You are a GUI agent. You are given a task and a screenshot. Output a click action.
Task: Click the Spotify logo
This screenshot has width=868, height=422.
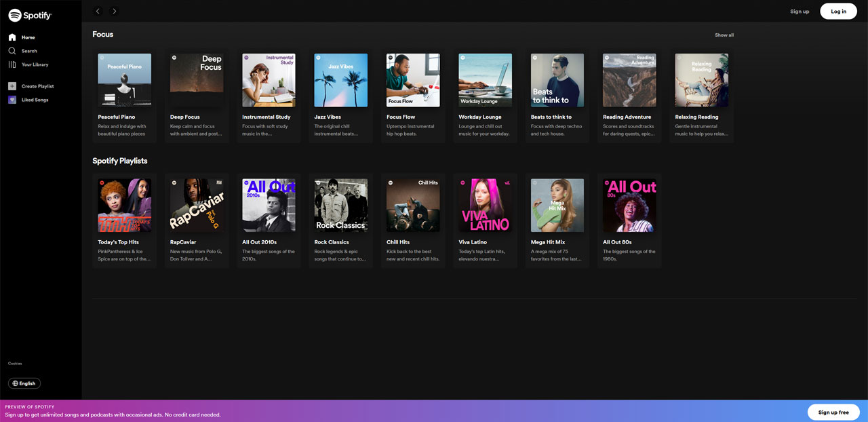30,15
